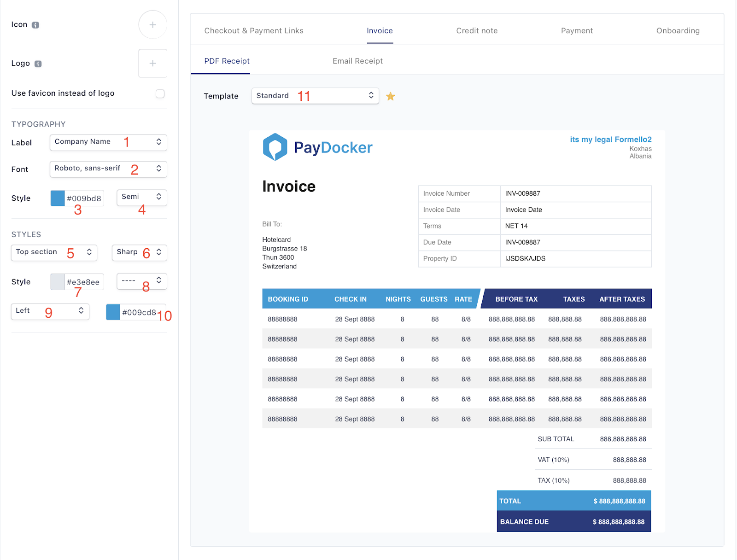Click the gold star beside Template
Viewport: 737px width, 560px height.
click(390, 96)
